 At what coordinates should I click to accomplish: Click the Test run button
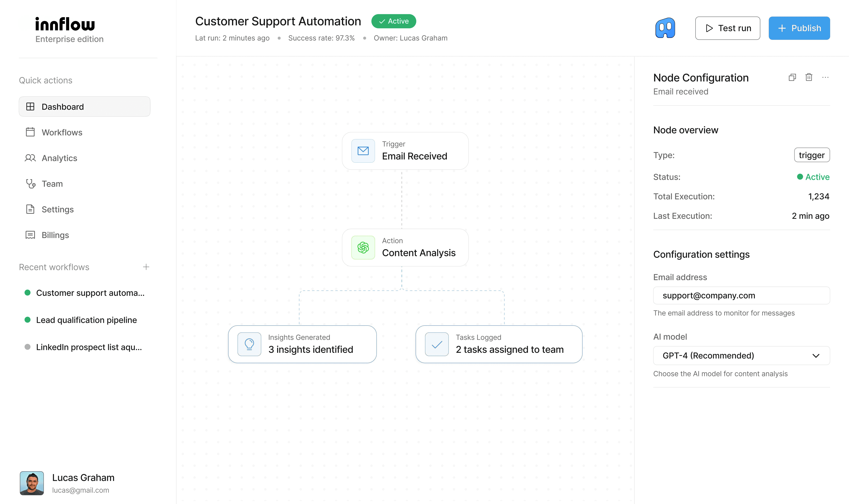tap(727, 28)
